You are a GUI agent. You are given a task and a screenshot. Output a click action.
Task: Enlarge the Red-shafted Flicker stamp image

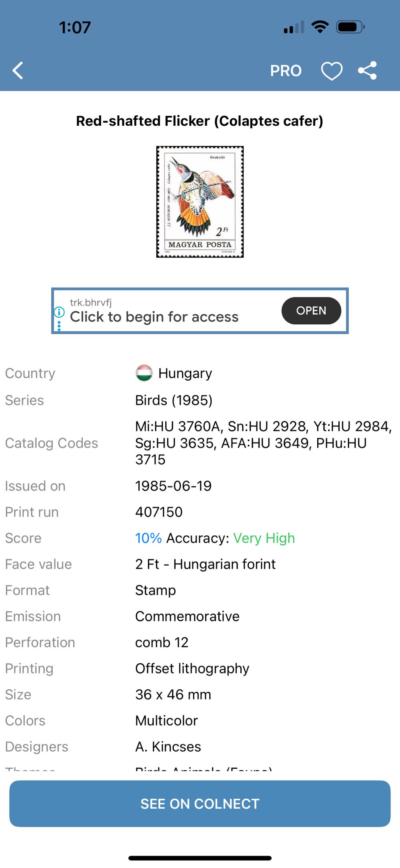click(x=200, y=202)
